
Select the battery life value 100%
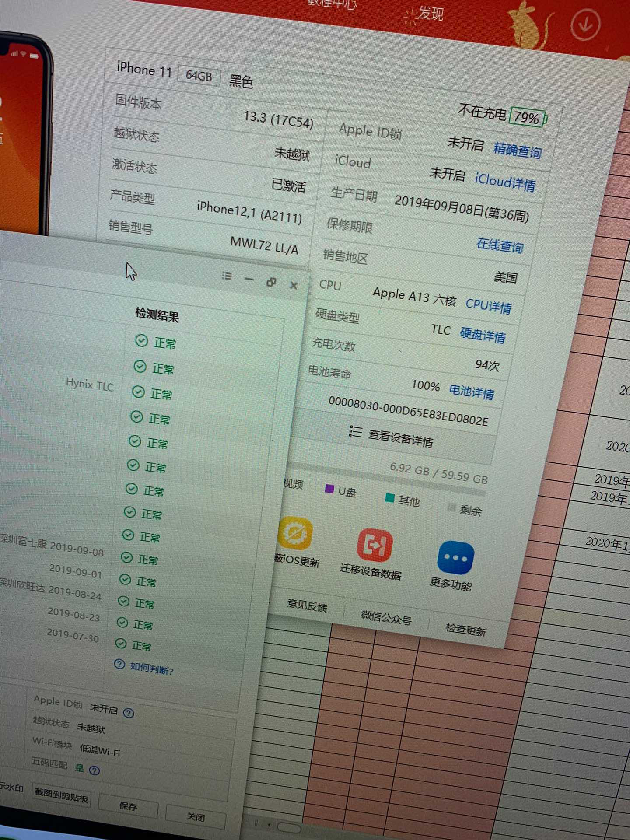(426, 385)
